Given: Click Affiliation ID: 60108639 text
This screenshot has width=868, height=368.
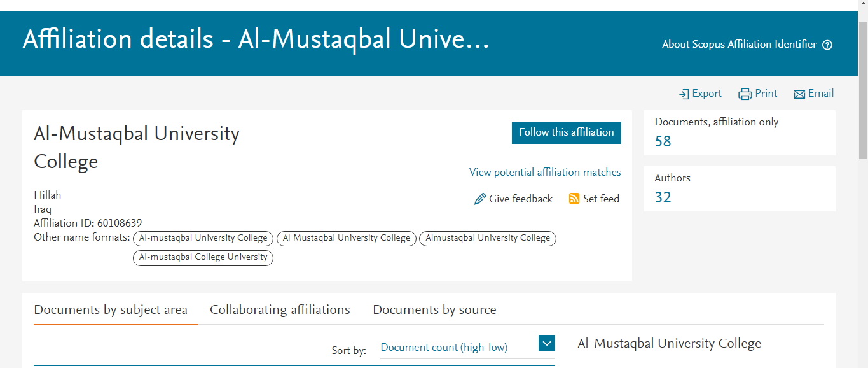Looking at the screenshot, I should 88,223.
